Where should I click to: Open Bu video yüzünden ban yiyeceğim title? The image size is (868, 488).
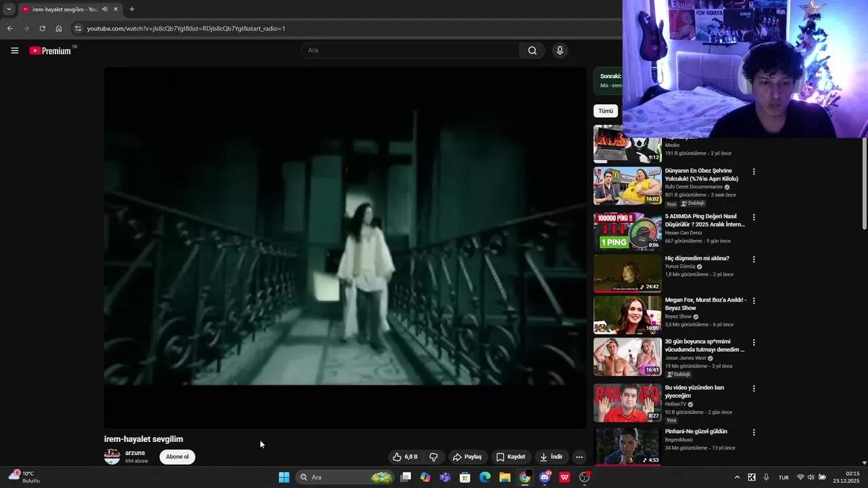(x=694, y=392)
